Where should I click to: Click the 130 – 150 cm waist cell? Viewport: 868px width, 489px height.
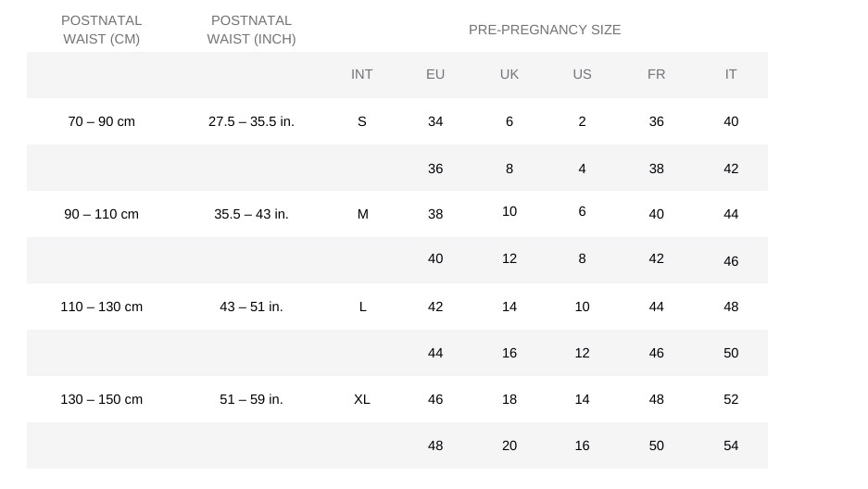[101, 399]
